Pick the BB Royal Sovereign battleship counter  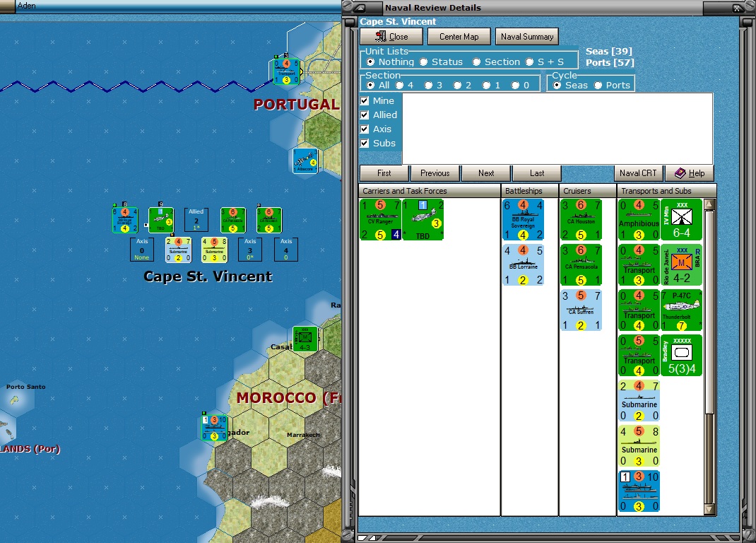pyautogui.click(x=523, y=220)
